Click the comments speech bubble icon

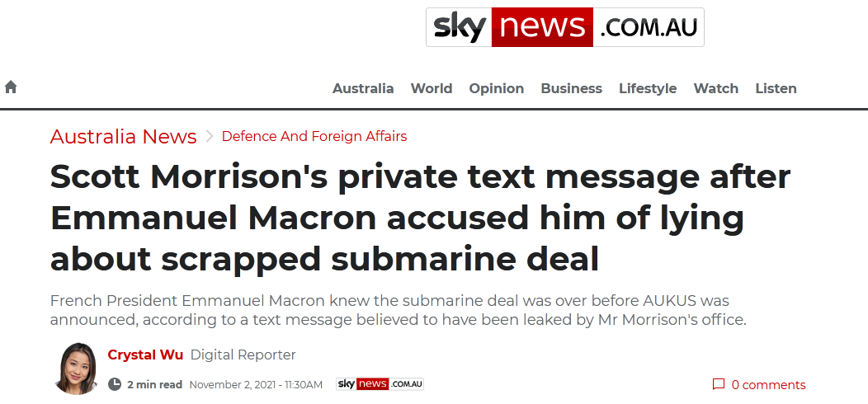click(718, 384)
